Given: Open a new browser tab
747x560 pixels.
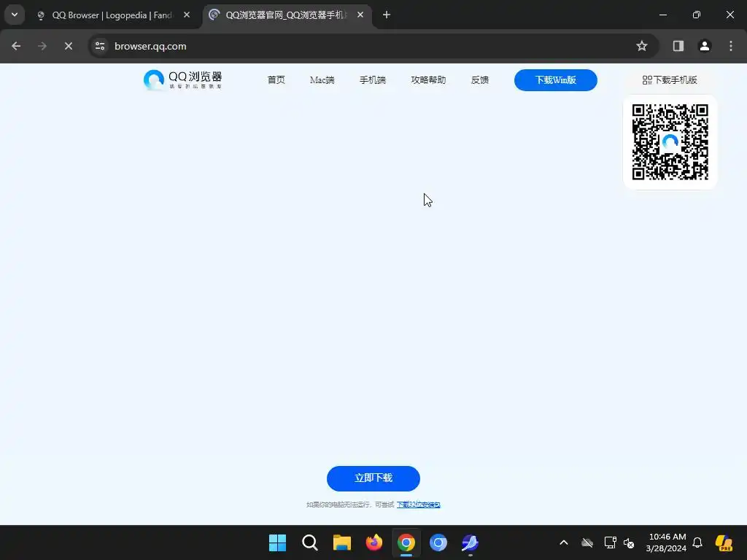Looking at the screenshot, I should pyautogui.click(x=387, y=15).
